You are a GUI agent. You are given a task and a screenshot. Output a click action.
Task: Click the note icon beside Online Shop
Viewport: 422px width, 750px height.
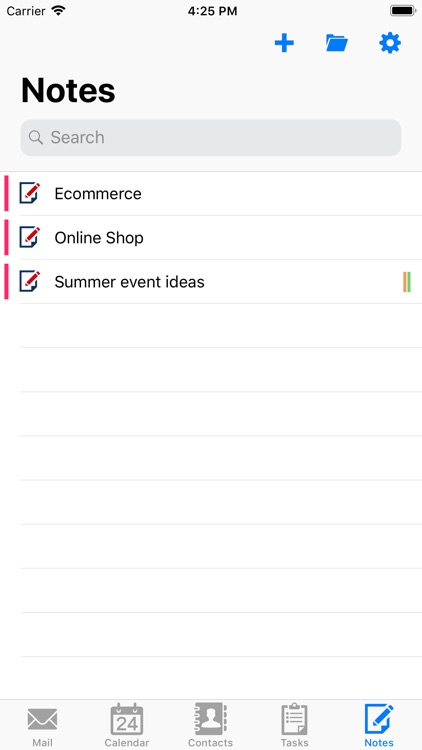(x=30, y=237)
